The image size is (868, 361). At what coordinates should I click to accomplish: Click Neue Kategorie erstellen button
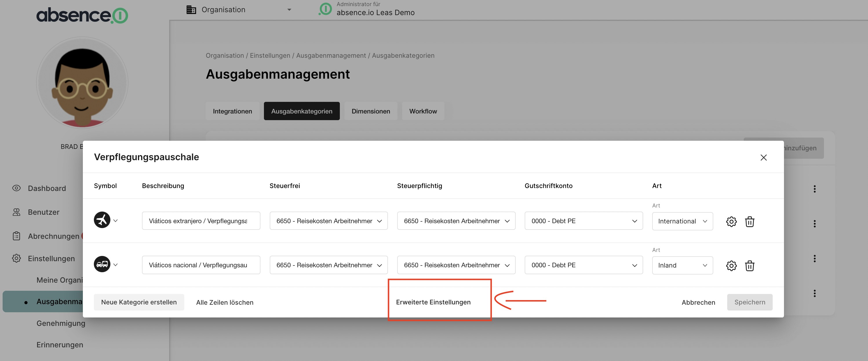pos(139,302)
